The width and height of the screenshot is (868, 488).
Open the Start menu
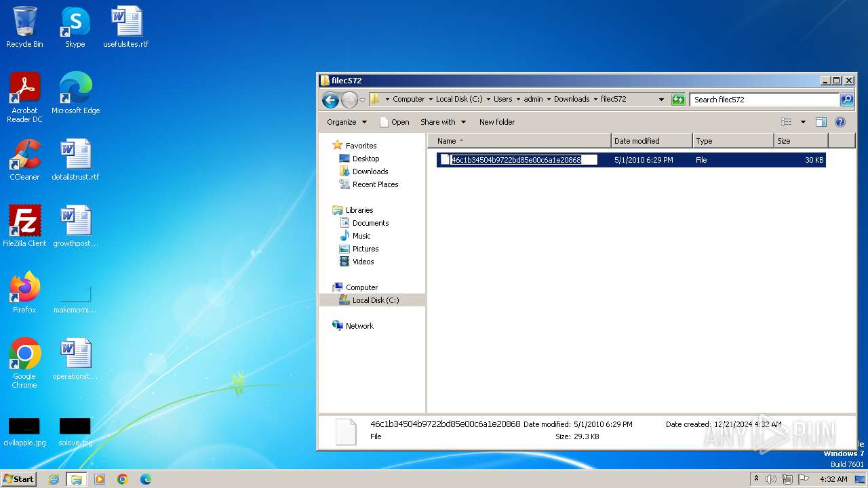pos(18,479)
